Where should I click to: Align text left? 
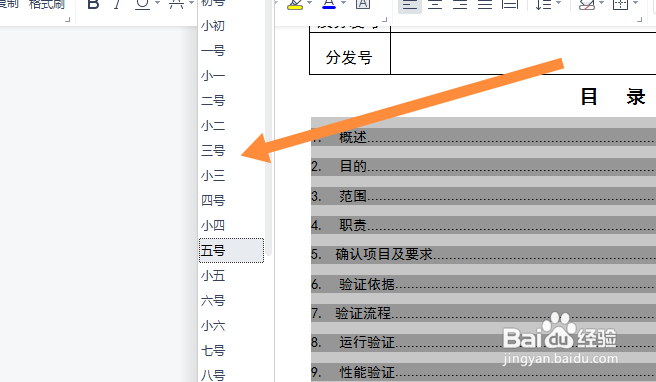pos(410,5)
